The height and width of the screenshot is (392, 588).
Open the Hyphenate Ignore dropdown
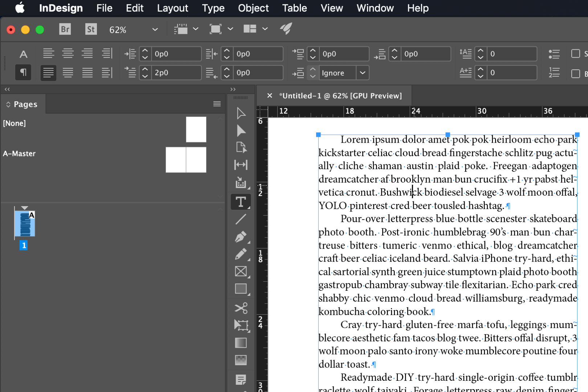tap(363, 73)
